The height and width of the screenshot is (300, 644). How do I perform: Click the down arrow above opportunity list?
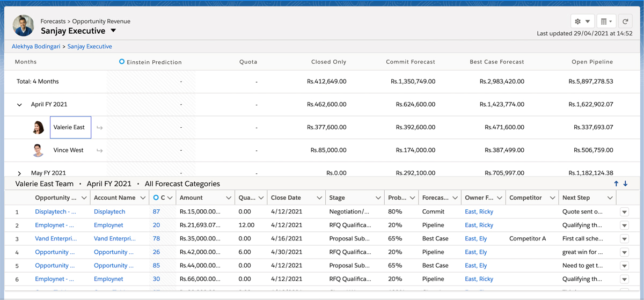(625, 184)
